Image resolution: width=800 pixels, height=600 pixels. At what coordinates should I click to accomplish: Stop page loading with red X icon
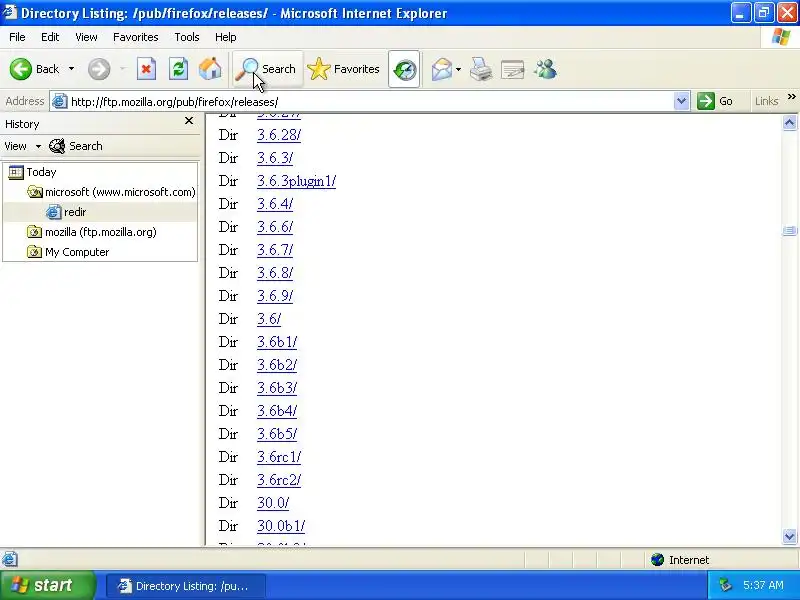pos(146,69)
